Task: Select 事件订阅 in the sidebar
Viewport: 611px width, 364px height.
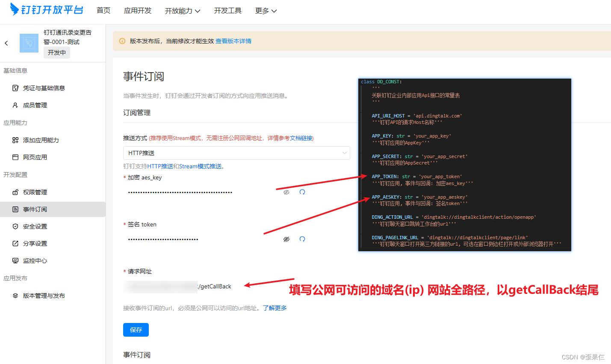Action: [x=53, y=209]
